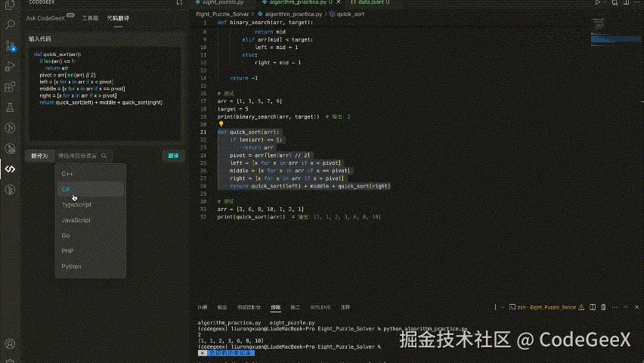
Task: Click the 翻译为 label button
Action: click(39, 156)
